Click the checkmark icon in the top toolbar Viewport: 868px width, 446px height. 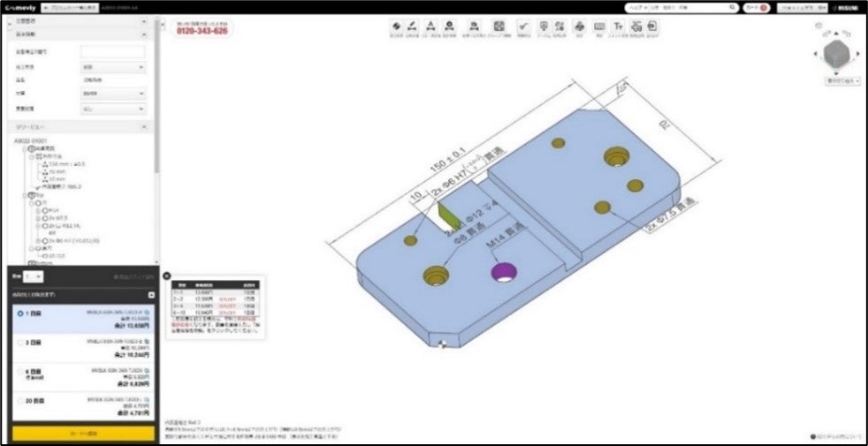pyautogui.click(x=523, y=26)
